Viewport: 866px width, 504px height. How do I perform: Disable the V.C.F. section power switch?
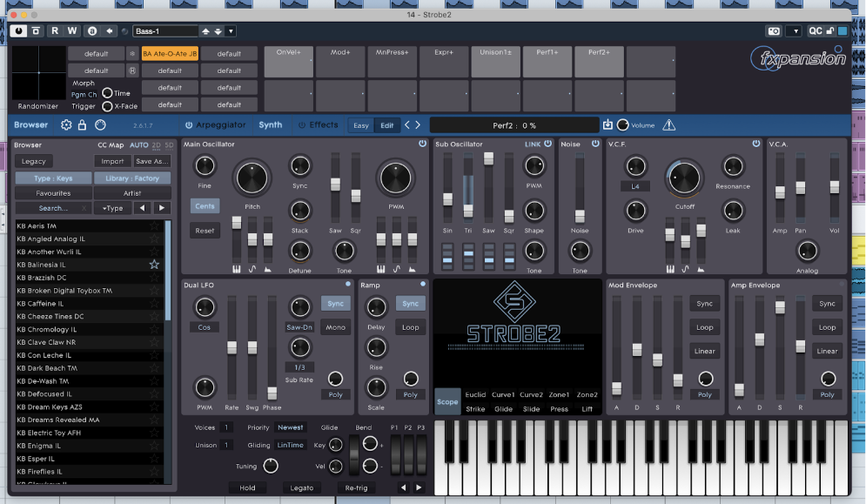coord(756,144)
